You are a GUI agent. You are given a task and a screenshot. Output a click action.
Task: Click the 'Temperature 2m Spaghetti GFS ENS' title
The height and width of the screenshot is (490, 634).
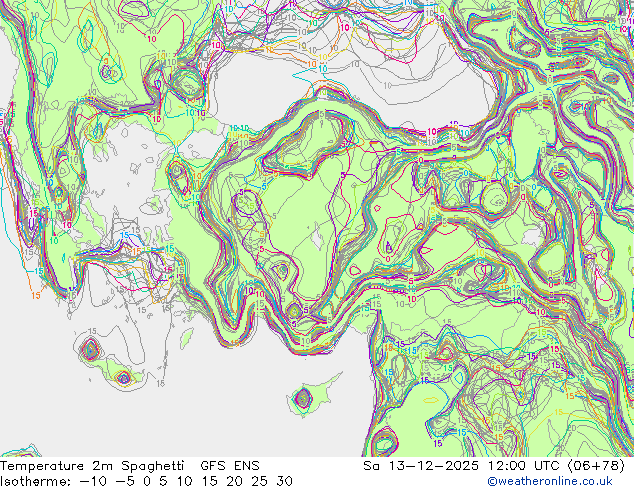click(x=130, y=466)
